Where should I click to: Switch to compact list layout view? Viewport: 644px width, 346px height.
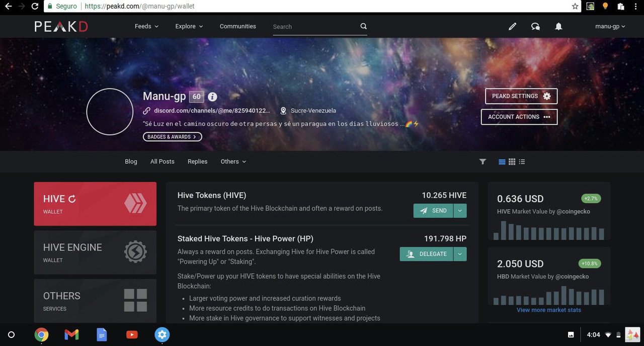pyautogui.click(x=522, y=161)
